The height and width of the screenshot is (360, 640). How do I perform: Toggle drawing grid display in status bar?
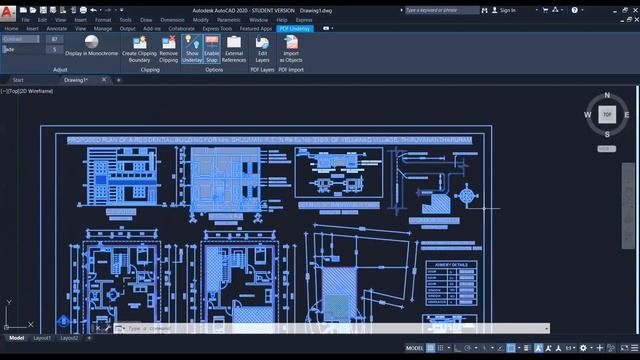coord(430,348)
